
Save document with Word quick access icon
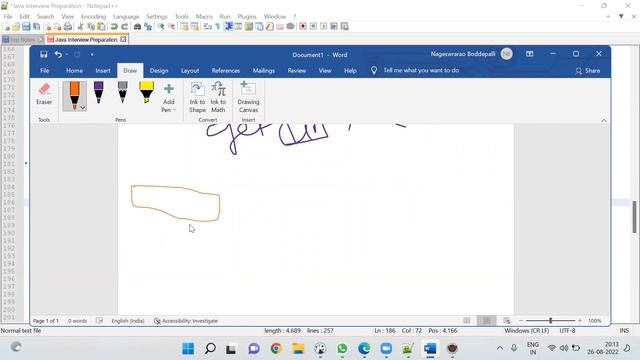pyautogui.click(x=44, y=54)
